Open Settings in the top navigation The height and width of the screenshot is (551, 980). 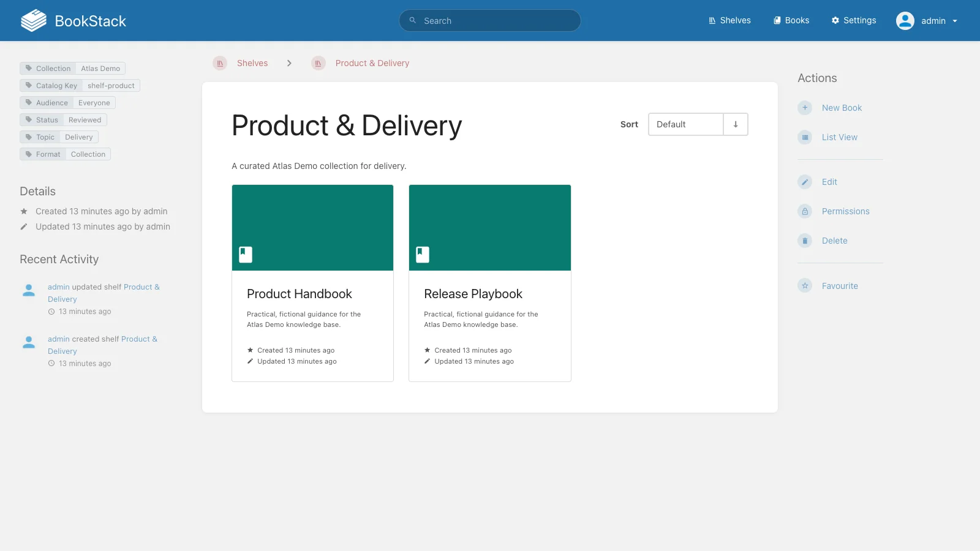tap(854, 20)
